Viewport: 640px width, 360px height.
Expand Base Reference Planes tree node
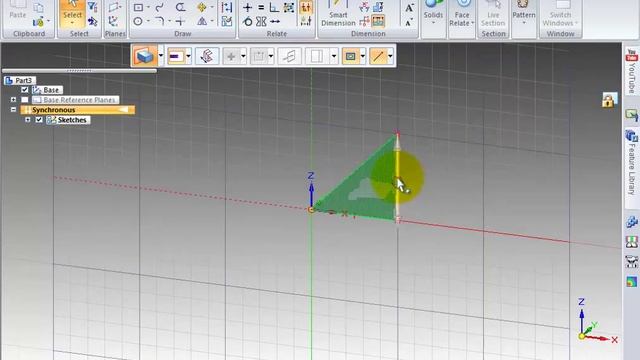[x=13, y=100]
